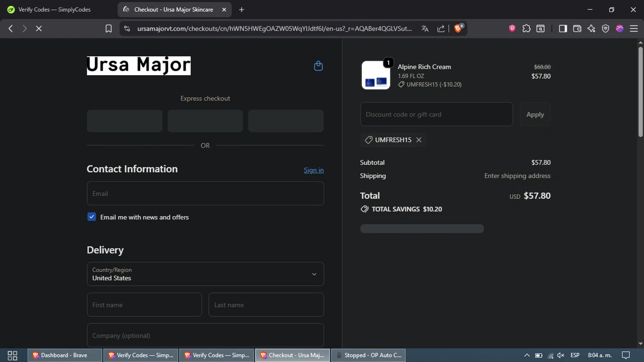Open the extensions puzzle icon
The height and width of the screenshot is (362, 644).
coord(526,28)
